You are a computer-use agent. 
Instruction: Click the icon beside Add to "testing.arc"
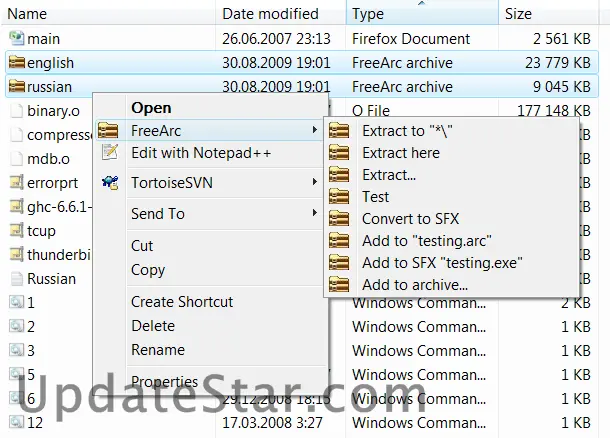pos(339,240)
